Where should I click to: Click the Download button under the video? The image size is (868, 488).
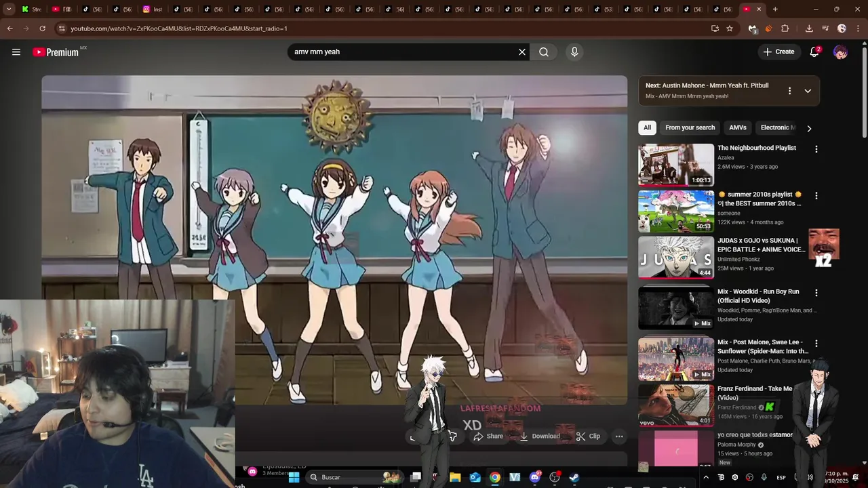tap(540, 436)
